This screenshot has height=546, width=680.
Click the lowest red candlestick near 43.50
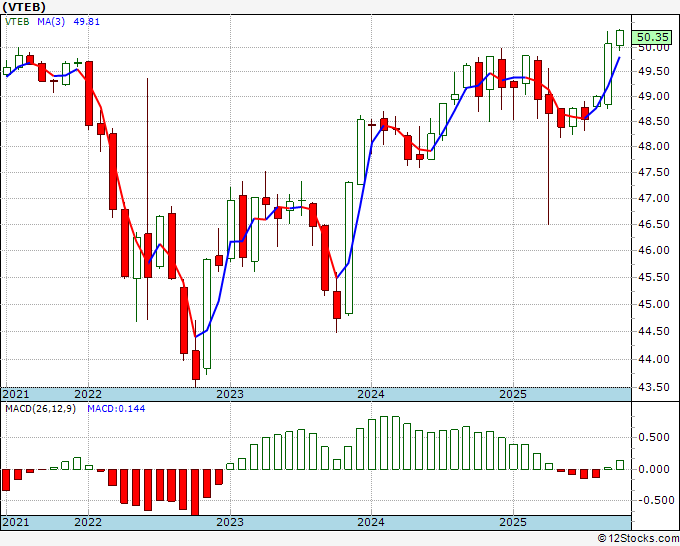(x=196, y=364)
